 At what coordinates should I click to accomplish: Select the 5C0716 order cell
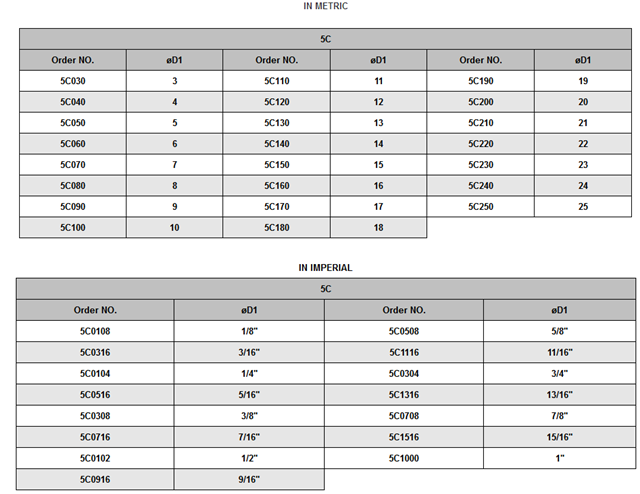click(96, 437)
